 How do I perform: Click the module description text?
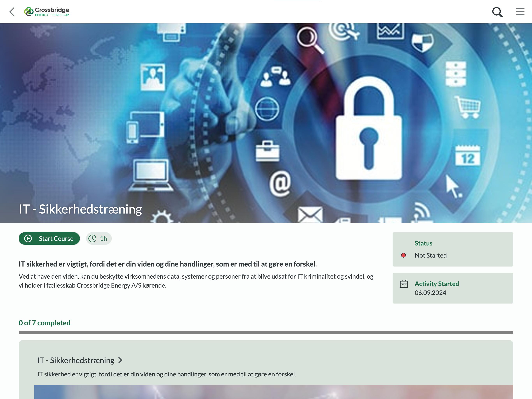pos(167,374)
